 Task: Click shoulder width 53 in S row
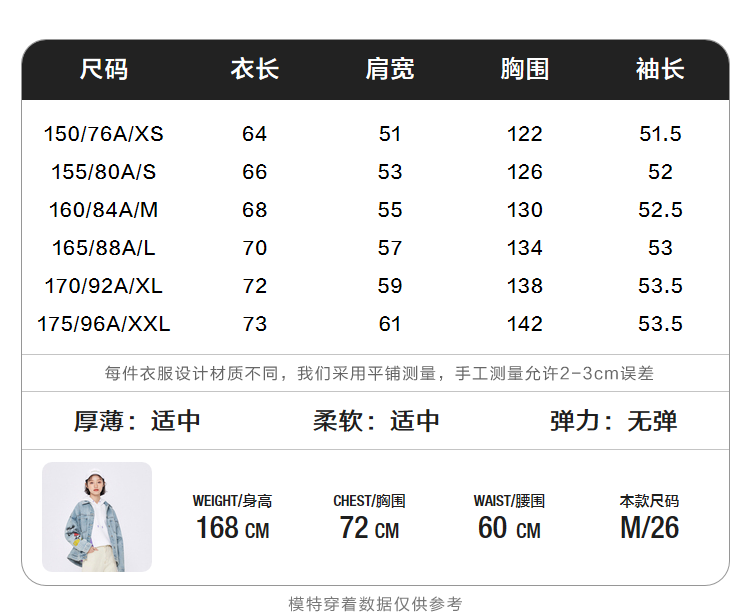(390, 172)
